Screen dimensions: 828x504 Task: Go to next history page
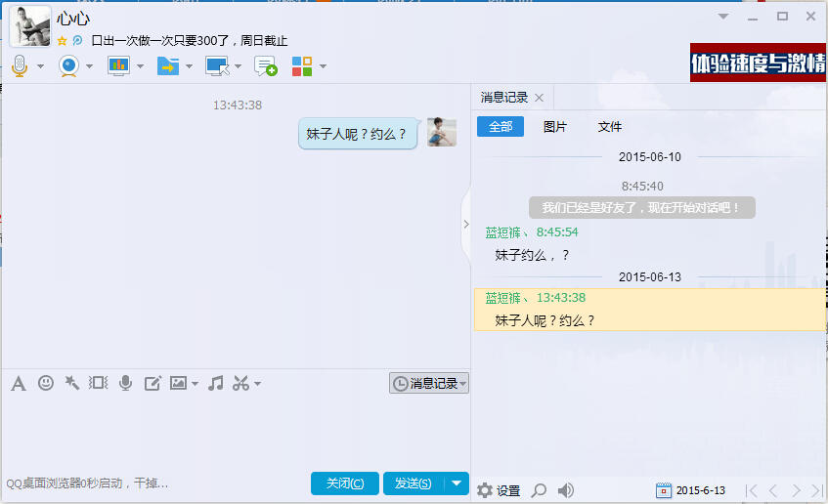click(796, 491)
